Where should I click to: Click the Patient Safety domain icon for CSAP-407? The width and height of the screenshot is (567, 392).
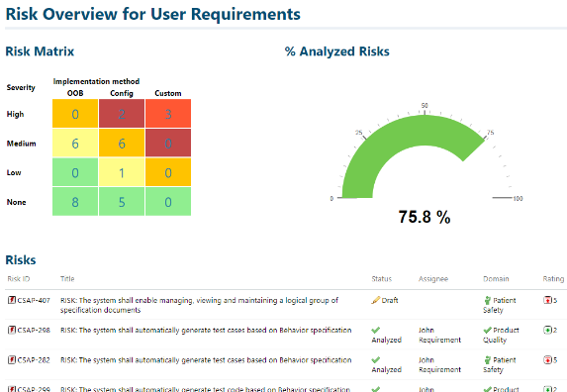coord(488,300)
